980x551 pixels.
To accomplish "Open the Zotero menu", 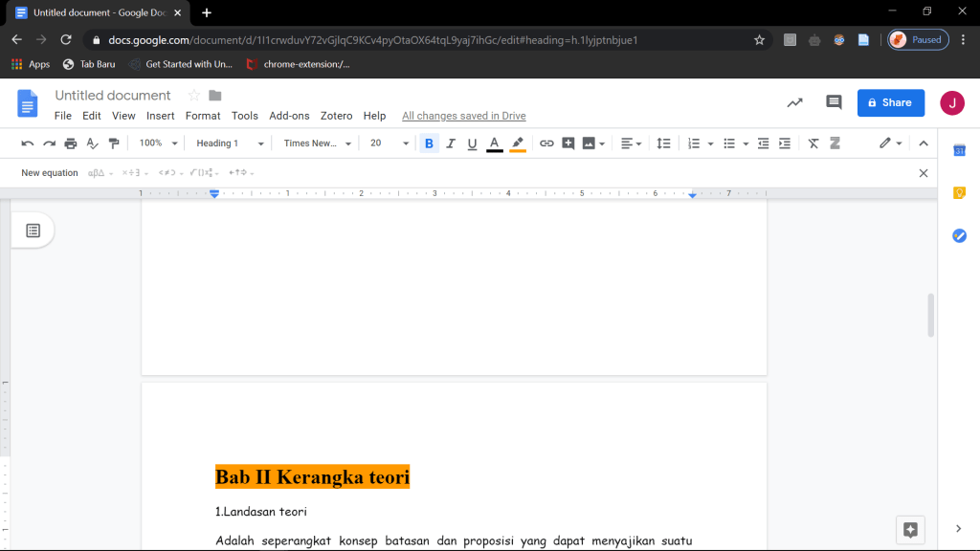I will click(336, 116).
